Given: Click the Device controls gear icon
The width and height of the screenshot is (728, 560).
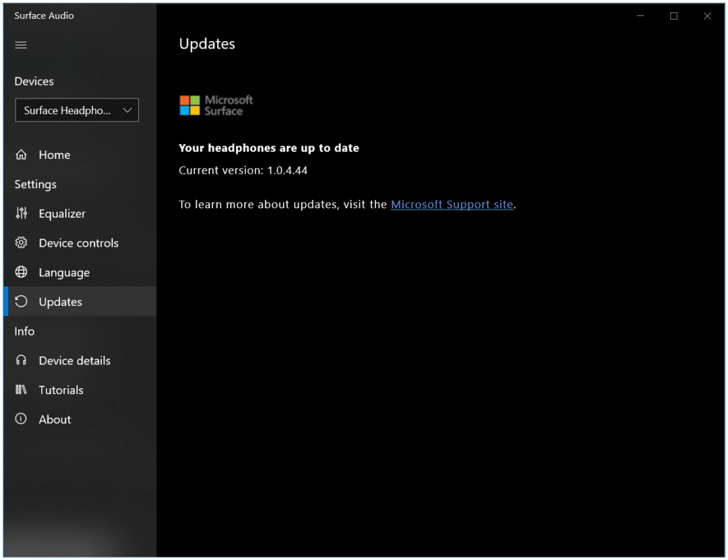Looking at the screenshot, I should click(22, 243).
